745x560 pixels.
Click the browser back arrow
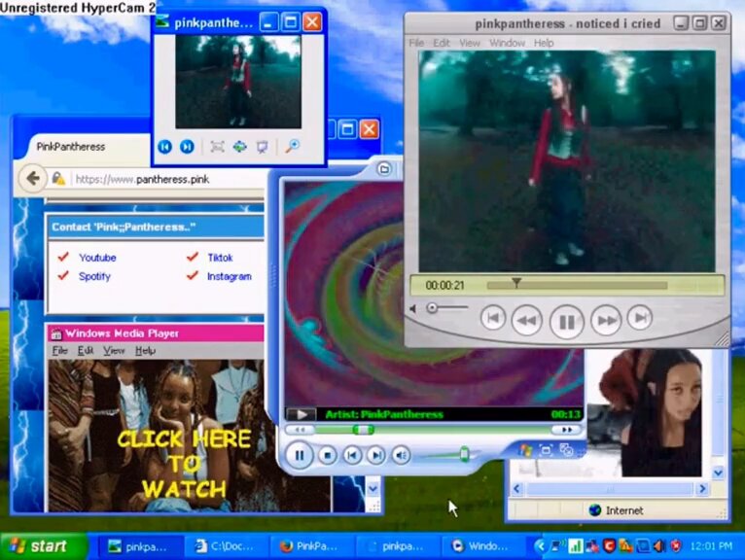click(x=33, y=179)
